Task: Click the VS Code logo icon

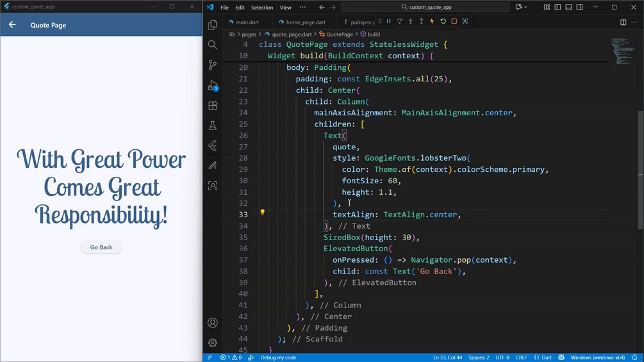Action: click(210, 8)
